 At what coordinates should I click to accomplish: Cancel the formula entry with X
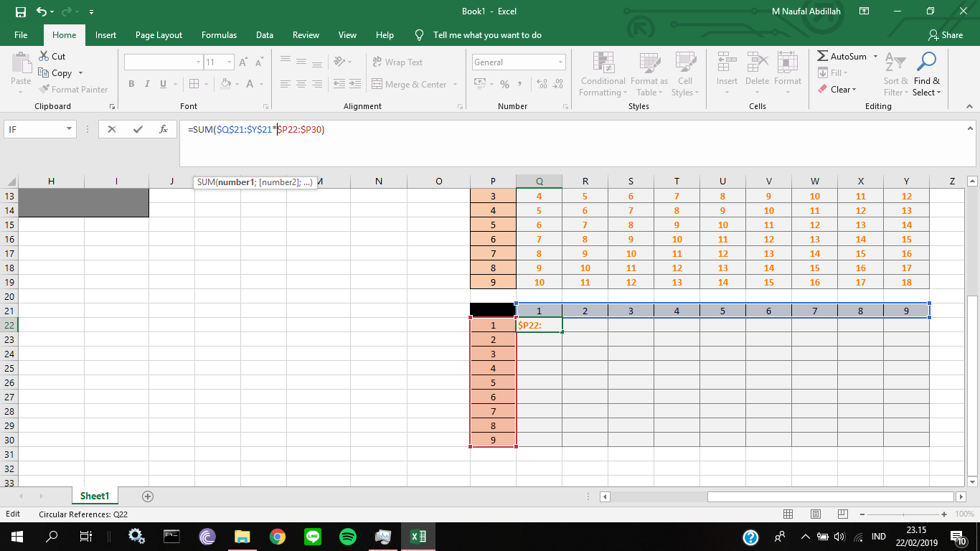click(x=111, y=130)
